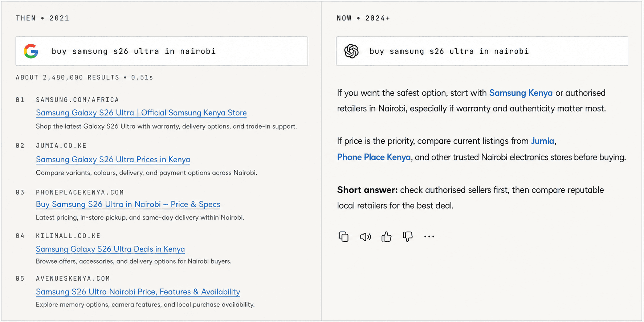Click snippet 'Compare variants, colours, delivery'
This screenshot has height=322, width=644.
coord(146,173)
